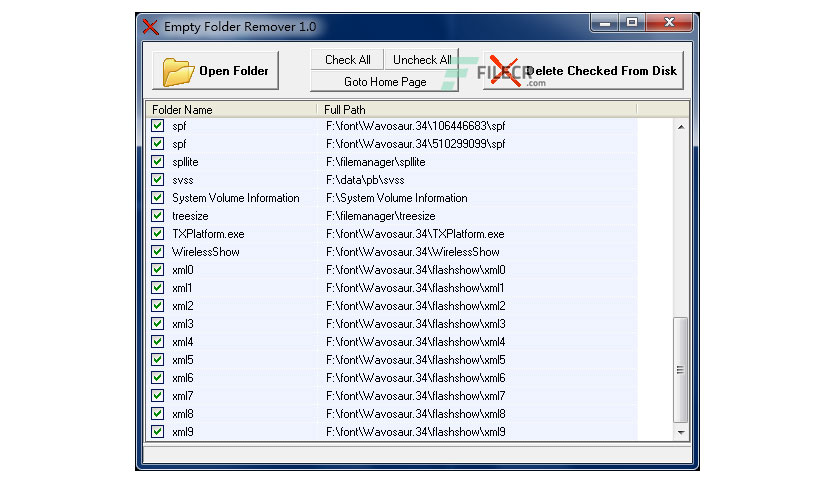Select the path F:\filemanager\treesize
This screenshot has height=484, width=836.
(x=381, y=216)
